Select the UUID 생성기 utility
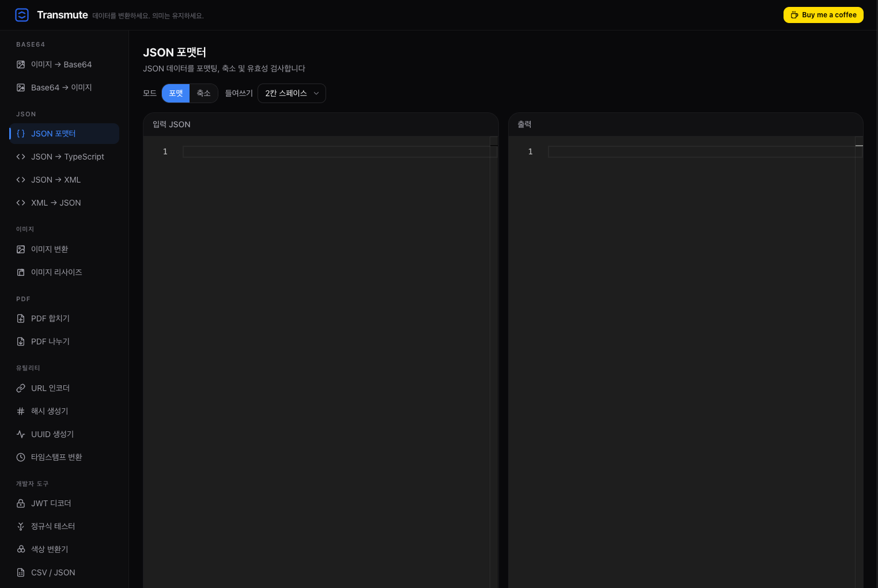Viewport: 878px width, 588px height. tap(52, 434)
